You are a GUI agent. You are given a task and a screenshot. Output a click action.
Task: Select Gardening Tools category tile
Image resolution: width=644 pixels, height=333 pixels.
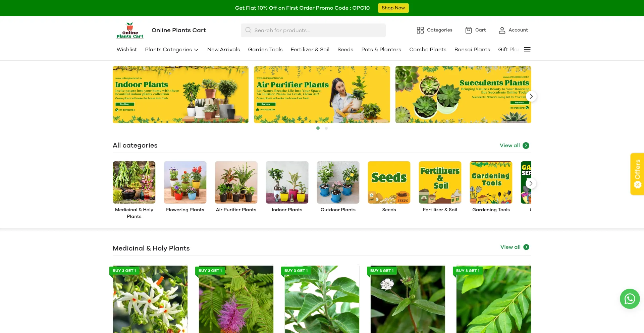point(491,182)
